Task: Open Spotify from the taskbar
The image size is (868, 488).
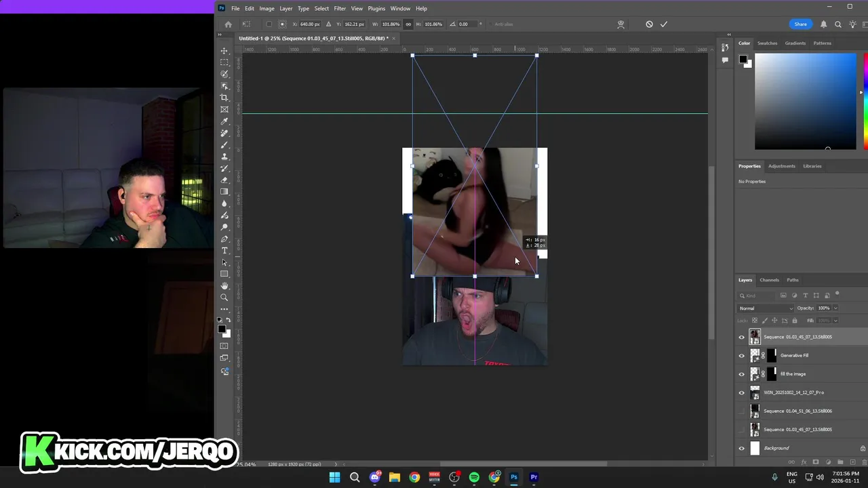Action: 474,477
